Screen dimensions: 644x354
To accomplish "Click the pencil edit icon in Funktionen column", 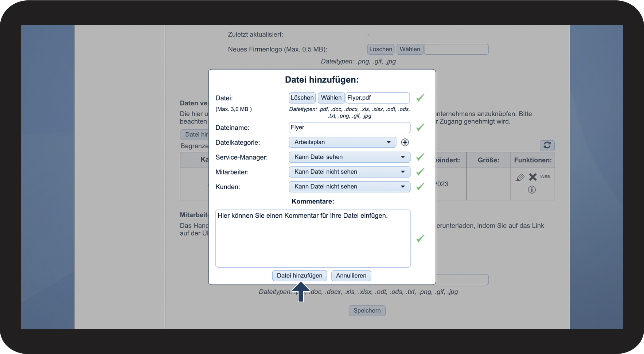I will pos(520,177).
